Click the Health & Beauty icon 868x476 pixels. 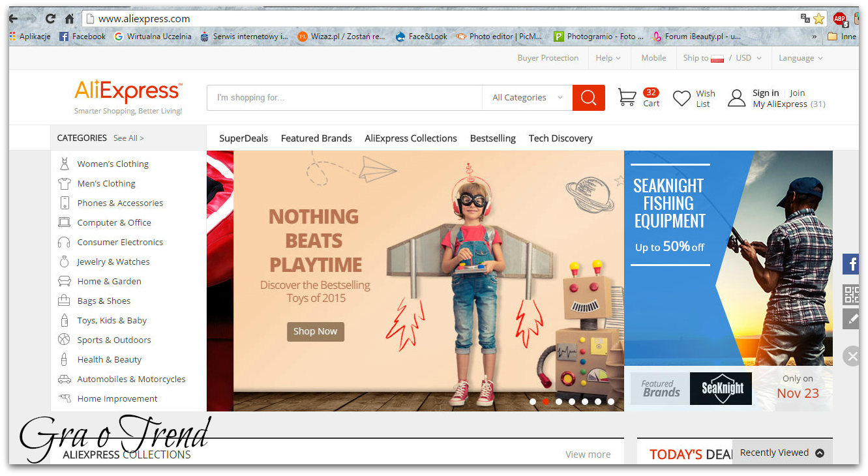[64, 359]
